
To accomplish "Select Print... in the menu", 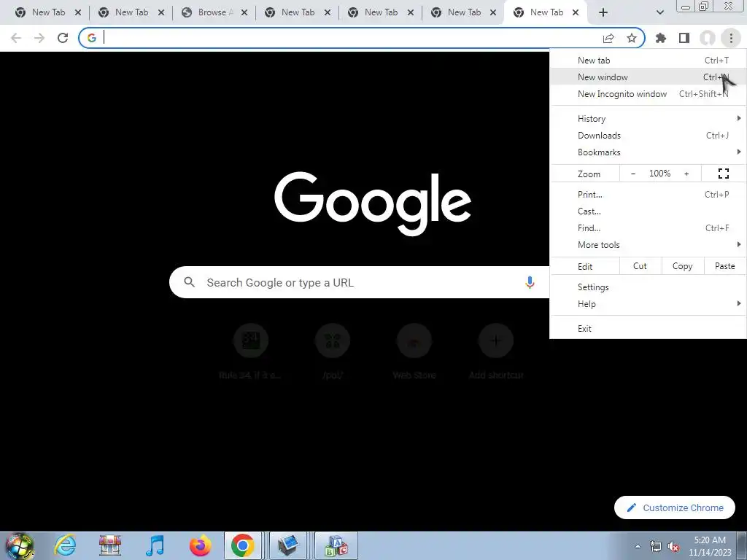I will pos(648,194).
